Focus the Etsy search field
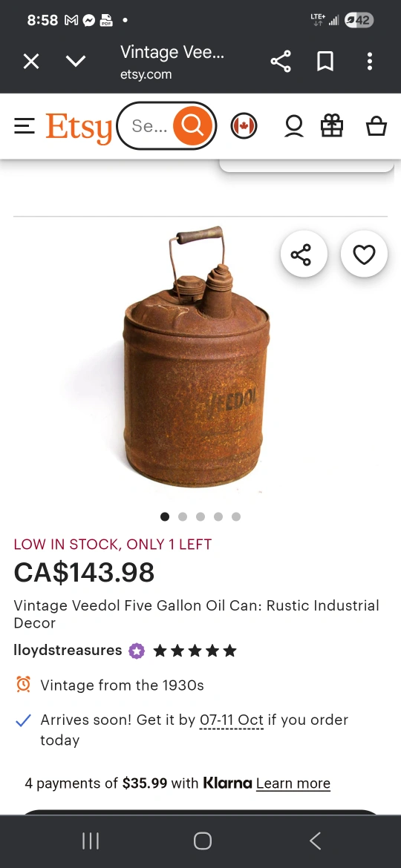The height and width of the screenshot is (868, 401). [148, 125]
